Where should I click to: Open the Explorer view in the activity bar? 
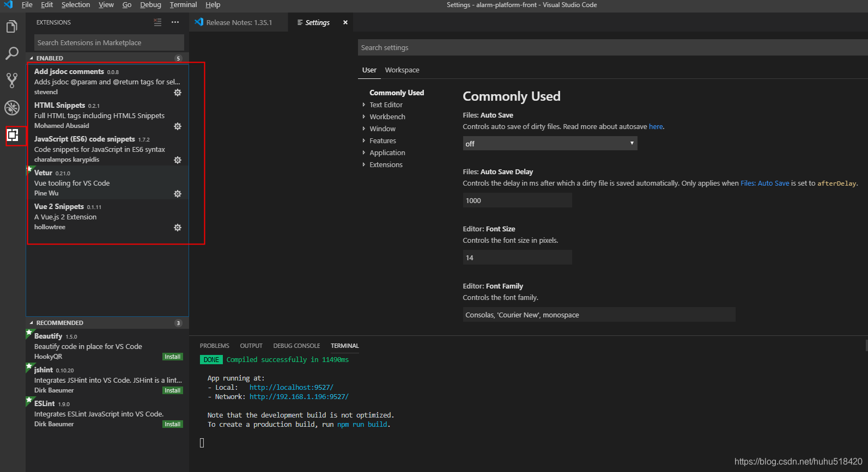click(x=12, y=27)
